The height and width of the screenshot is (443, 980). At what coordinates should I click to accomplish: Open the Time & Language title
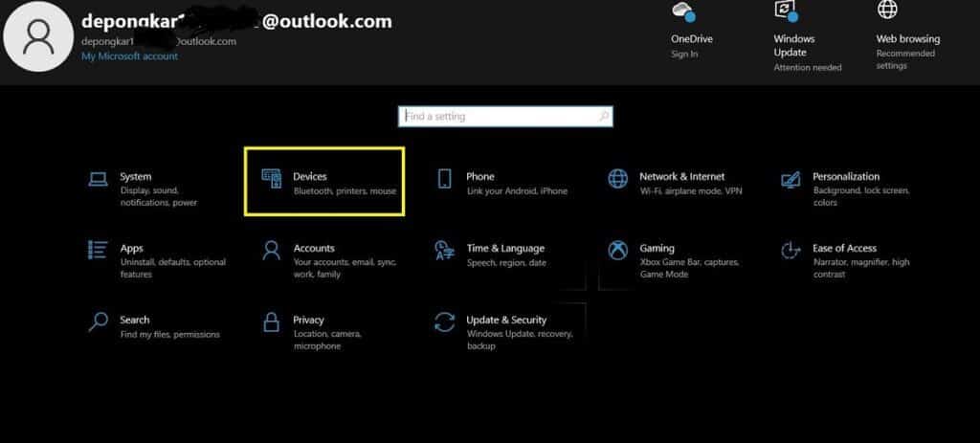[505, 248]
